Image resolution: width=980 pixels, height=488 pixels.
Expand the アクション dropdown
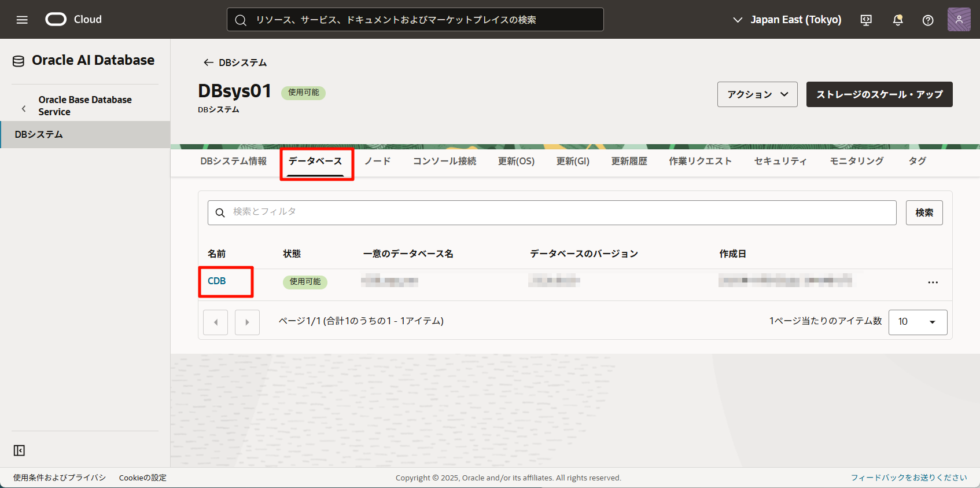click(757, 94)
